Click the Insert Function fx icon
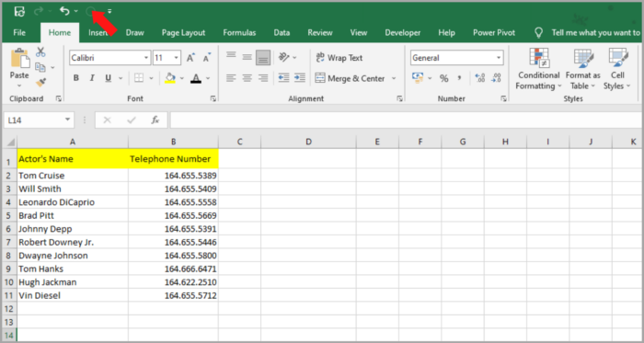 click(x=155, y=120)
